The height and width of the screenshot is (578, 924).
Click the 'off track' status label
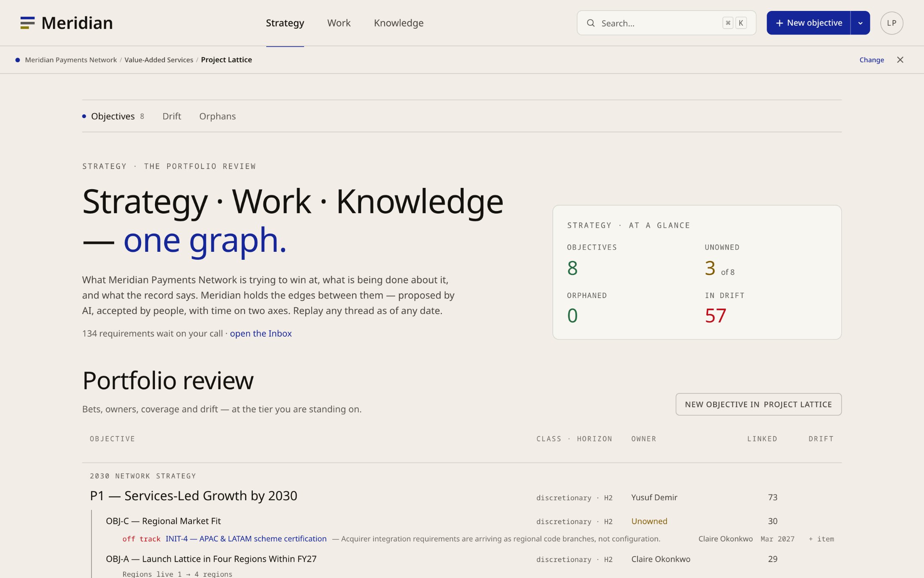pos(141,539)
